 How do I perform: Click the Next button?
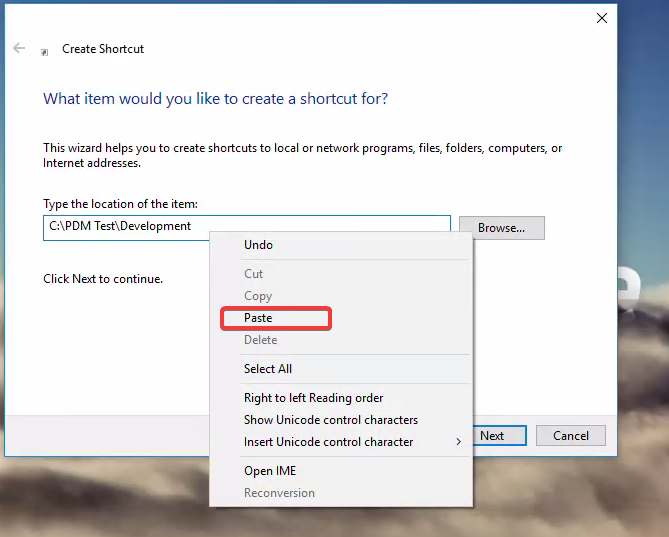[499, 435]
